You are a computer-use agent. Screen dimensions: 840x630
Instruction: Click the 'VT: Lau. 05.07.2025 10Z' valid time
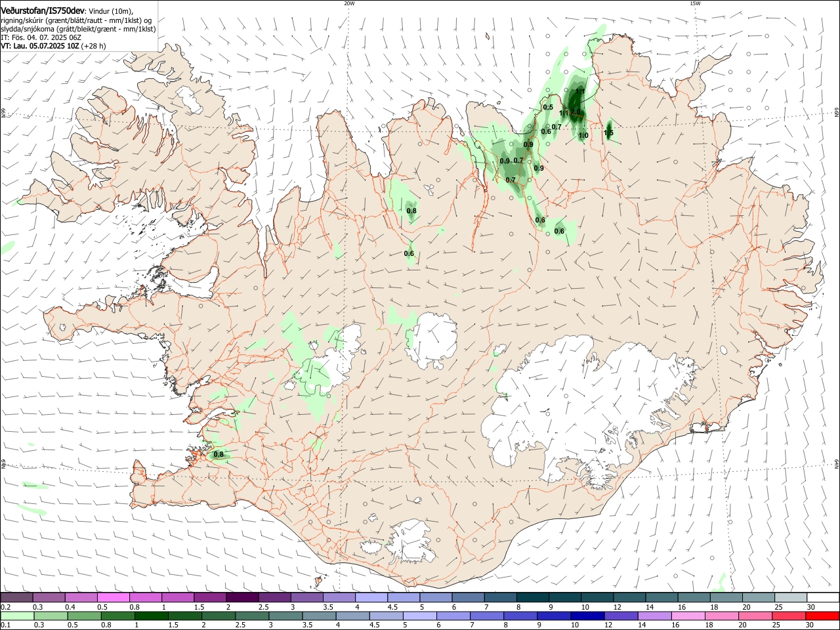[40, 46]
